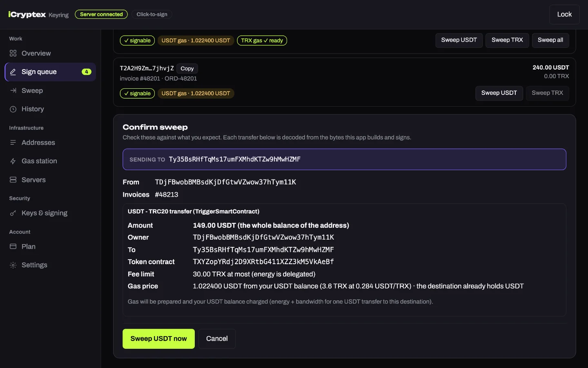Click the Server connected status badge
The image size is (588, 368).
101,14
